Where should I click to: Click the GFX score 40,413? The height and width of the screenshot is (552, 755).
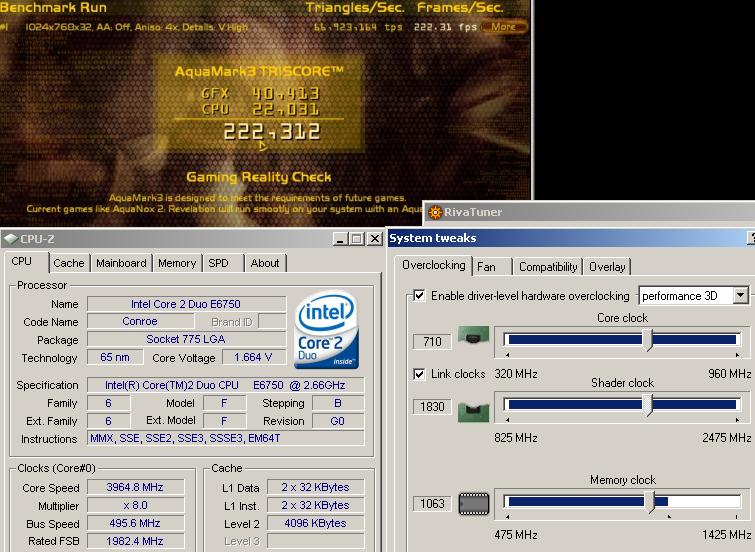[286, 93]
